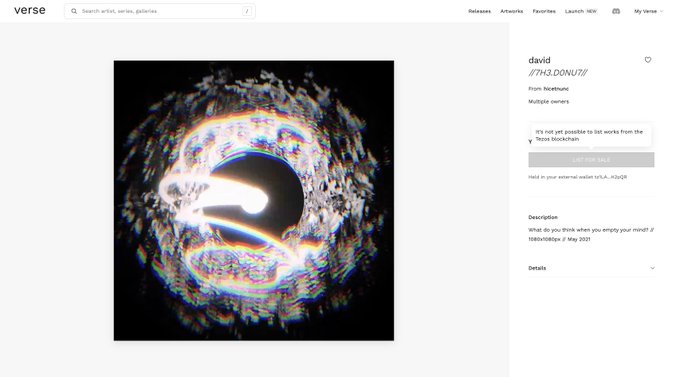Open the Releases menu item
This screenshot has height=377, width=680.
pyautogui.click(x=479, y=11)
